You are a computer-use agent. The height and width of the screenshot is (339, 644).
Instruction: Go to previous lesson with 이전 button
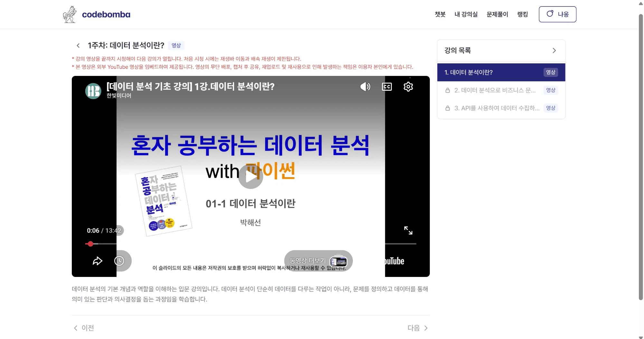pos(84,328)
